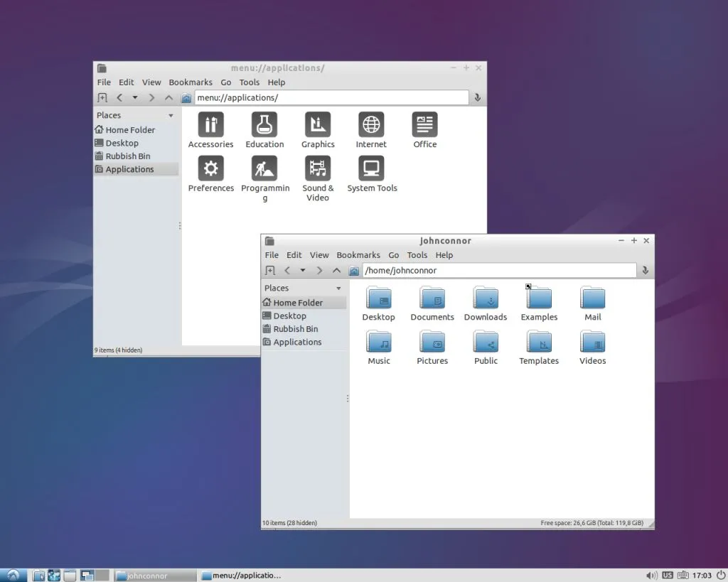Click the parent-directory up arrow in johnconnor window

[337, 270]
